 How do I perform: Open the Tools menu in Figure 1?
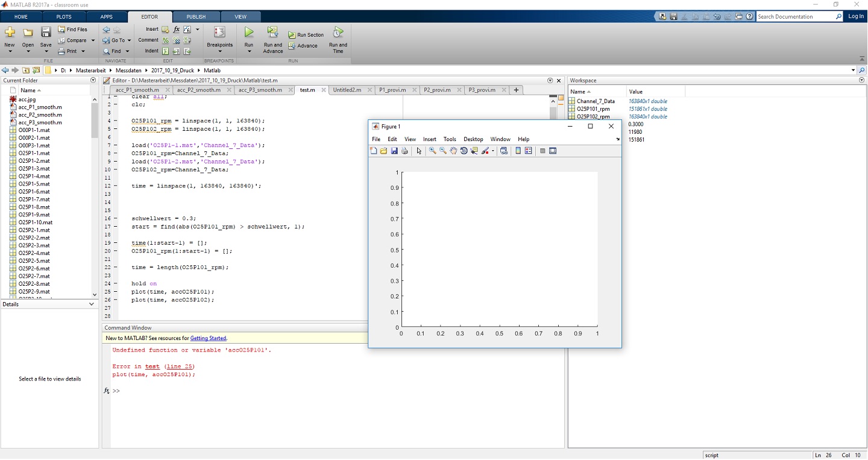450,139
